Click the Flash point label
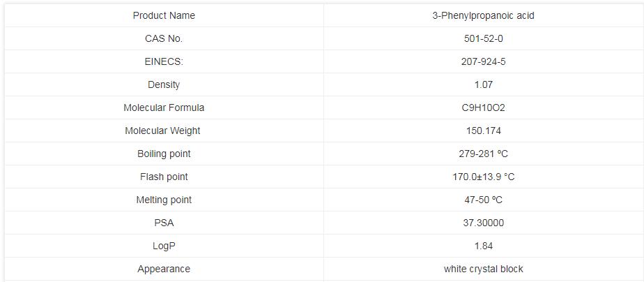The width and height of the screenshot is (644, 282). [x=164, y=177]
